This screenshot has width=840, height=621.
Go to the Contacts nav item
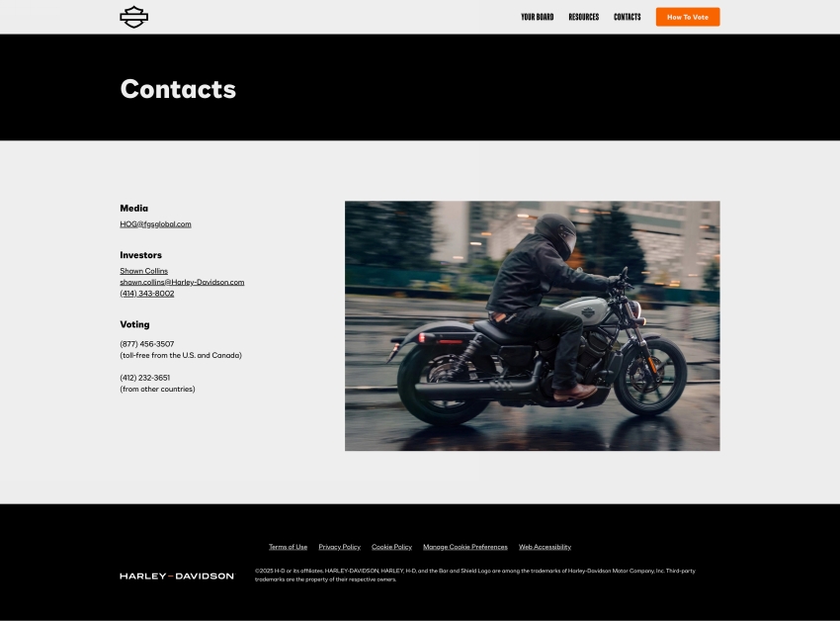[627, 17]
